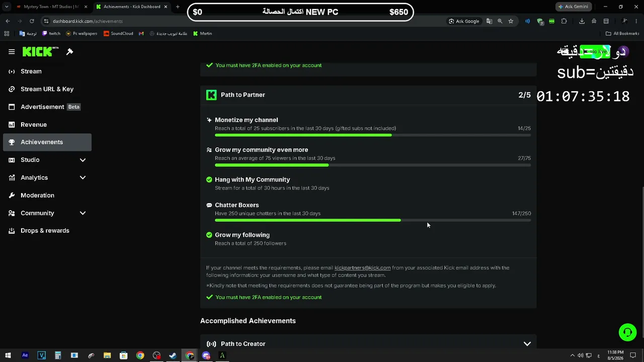Open the Martin bookmark

pyautogui.click(x=203, y=34)
